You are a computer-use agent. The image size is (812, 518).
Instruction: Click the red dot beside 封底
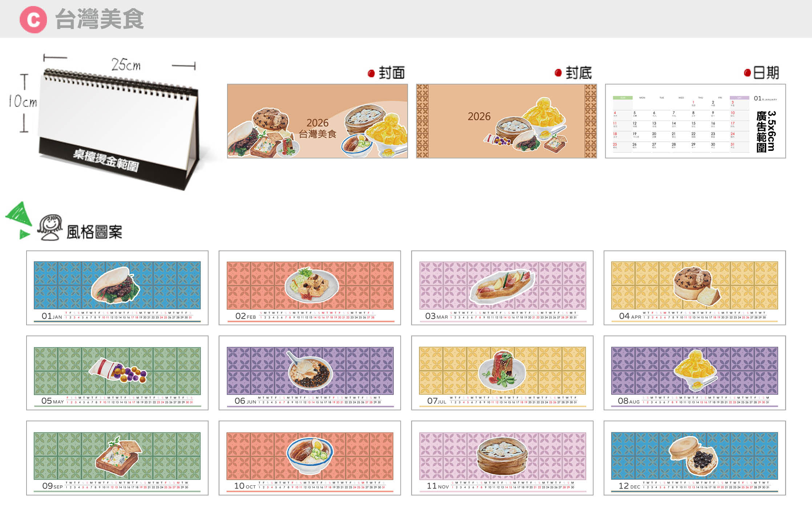(x=558, y=73)
